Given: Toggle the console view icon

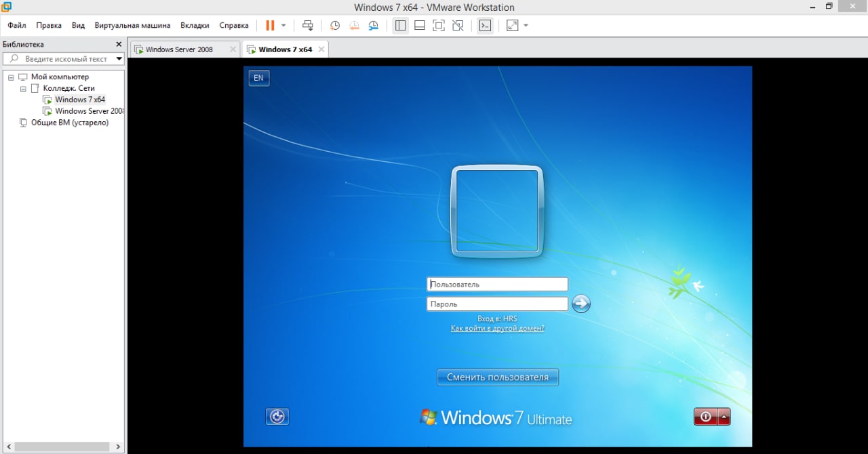Looking at the screenshot, I should pos(485,26).
